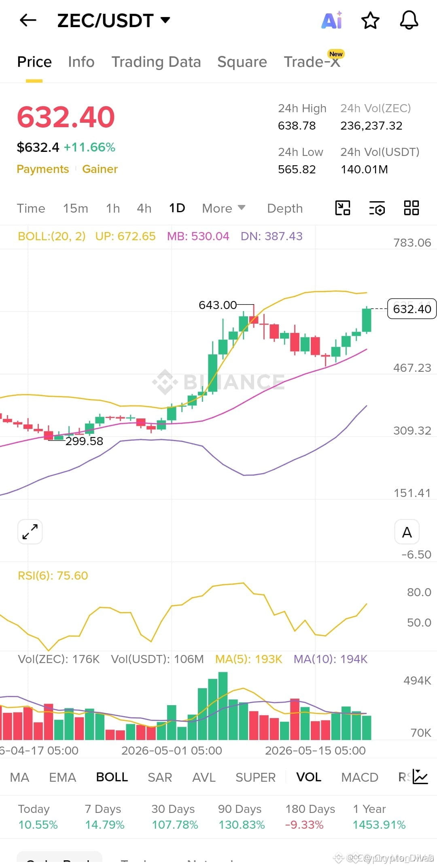The image size is (437, 868).
Task: Tap the 632.40 current price marker
Action: click(412, 309)
